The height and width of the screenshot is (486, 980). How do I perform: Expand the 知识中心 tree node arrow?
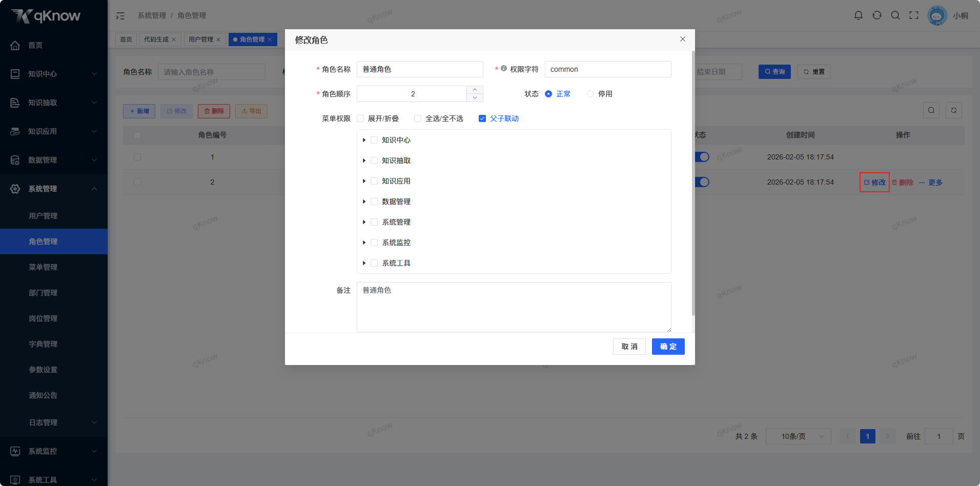364,140
